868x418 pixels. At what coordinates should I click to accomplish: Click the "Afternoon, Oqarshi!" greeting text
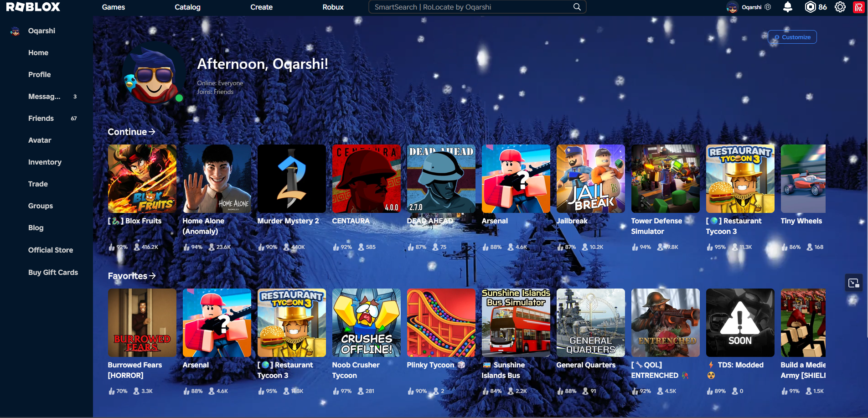263,64
